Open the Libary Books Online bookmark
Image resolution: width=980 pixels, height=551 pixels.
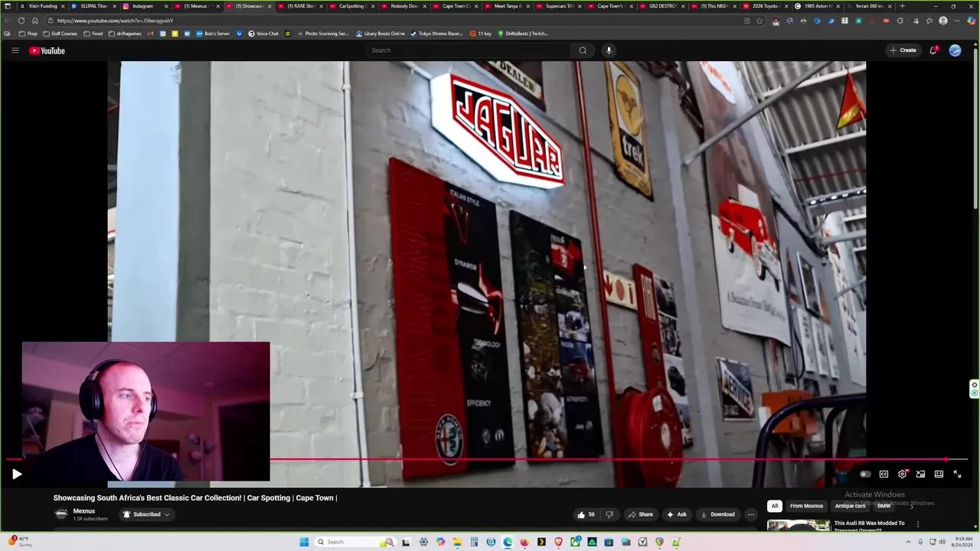[381, 34]
